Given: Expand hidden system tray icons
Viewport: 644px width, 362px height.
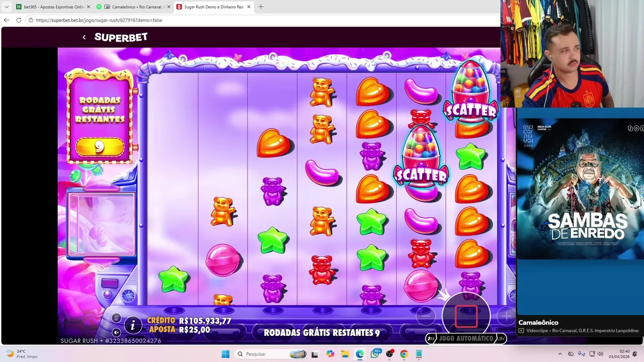Looking at the screenshot, I should (x=560, y=354).
